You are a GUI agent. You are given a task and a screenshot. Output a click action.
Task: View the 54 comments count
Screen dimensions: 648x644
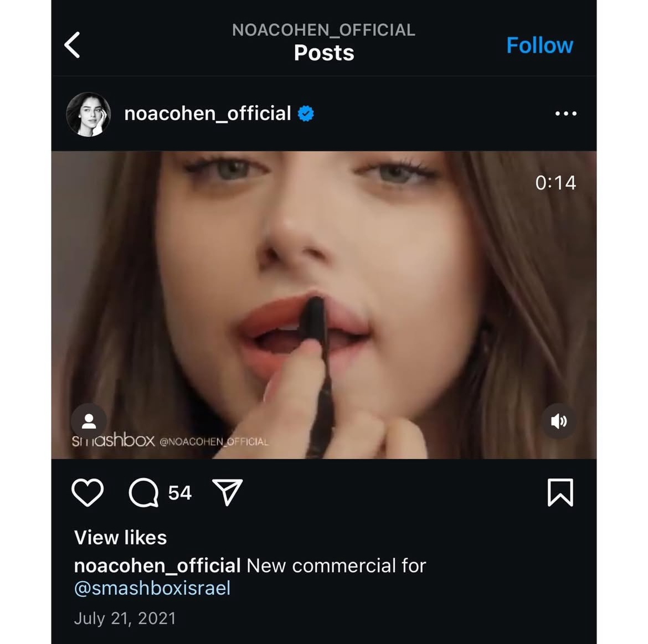[180, 493]
